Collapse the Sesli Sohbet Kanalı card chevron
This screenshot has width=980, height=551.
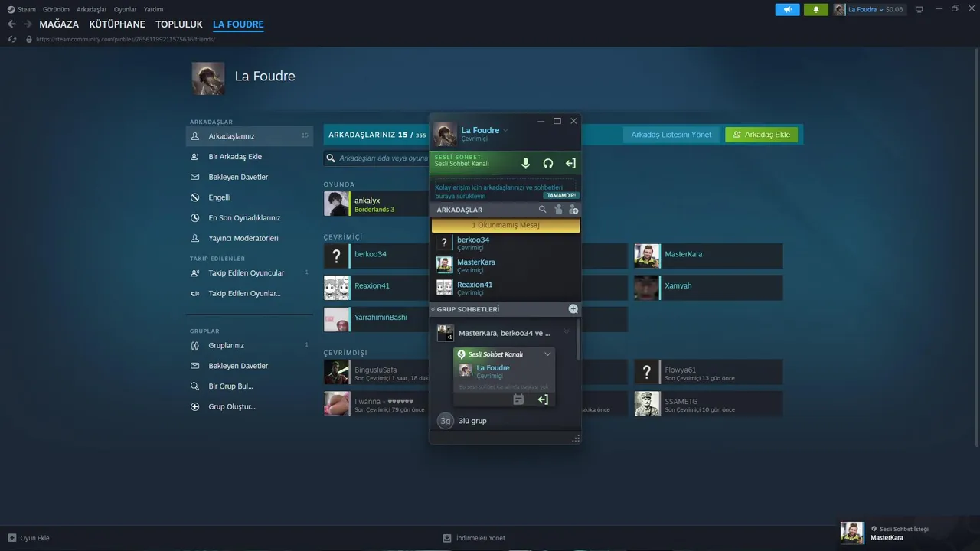547,354
